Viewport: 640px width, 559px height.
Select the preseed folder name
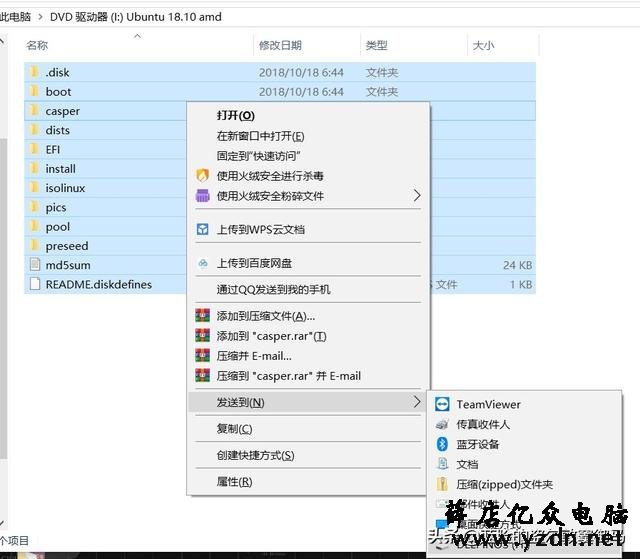(x=67, y=246)
